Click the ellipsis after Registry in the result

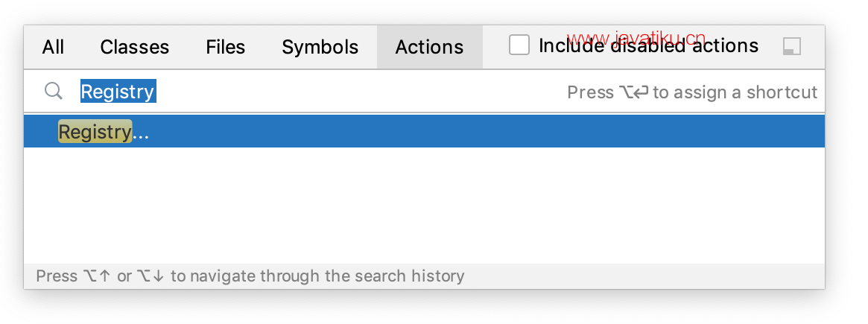coord(141,133)
